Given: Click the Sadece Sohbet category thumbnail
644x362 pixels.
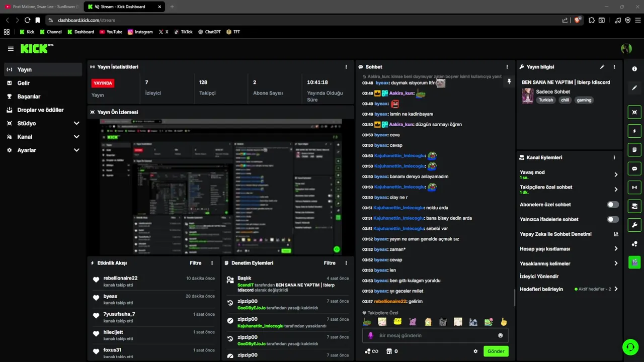Looking at the screenshot, I should coord(527,96).
